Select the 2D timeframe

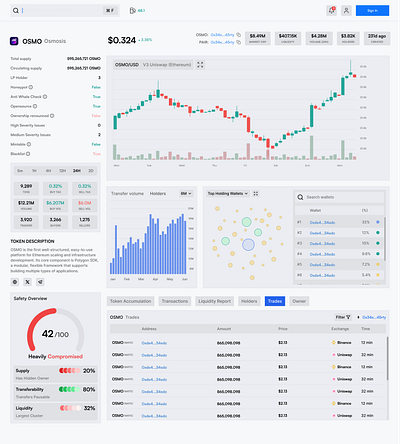91,171
